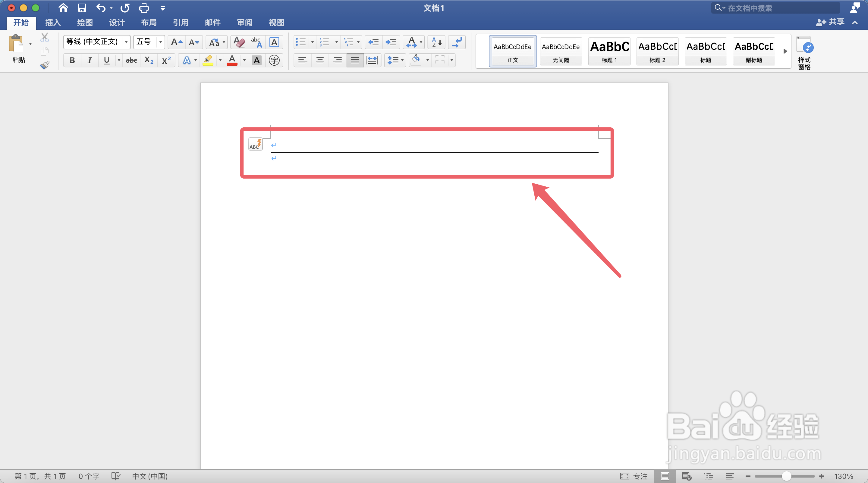Toggle underline formatting
The width and height of the screenshot is (868, 483).
click(106, 60)
